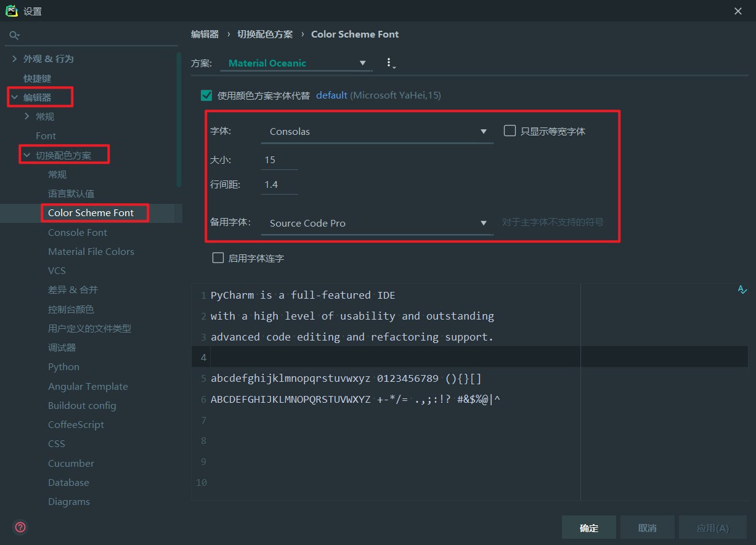Select CSS color scheme page
This screenshot has width=756, height=545.
click(x=57, y=443)
